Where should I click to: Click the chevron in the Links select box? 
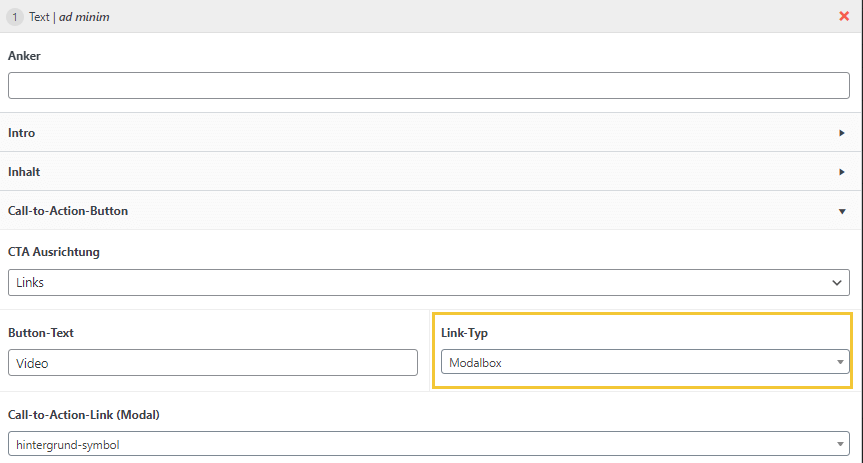click(838, 283)
